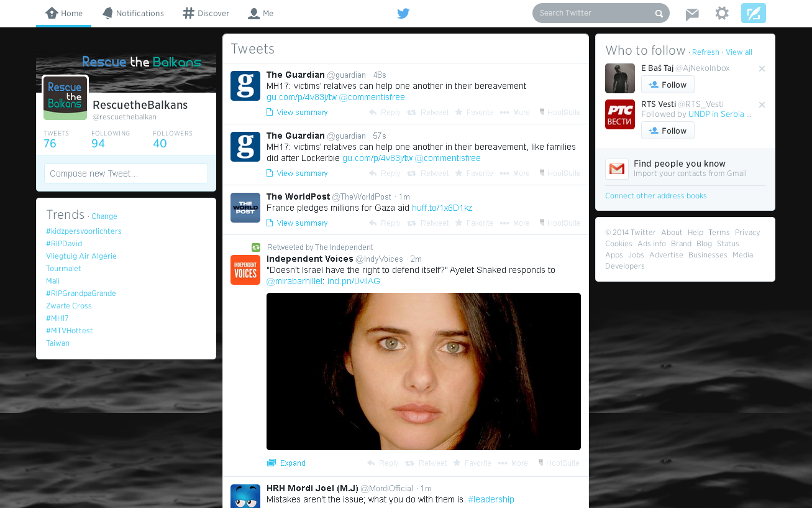The image size is (812, 508).
Task: Open Vliegtuig Air Algérie trend
Action: click(81, 256)
